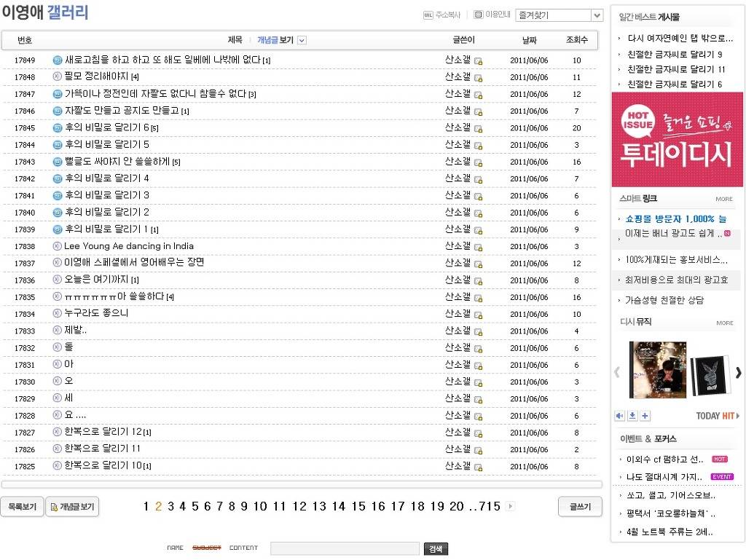
Task: Jump to last page 715
Action: click(490, 507)
